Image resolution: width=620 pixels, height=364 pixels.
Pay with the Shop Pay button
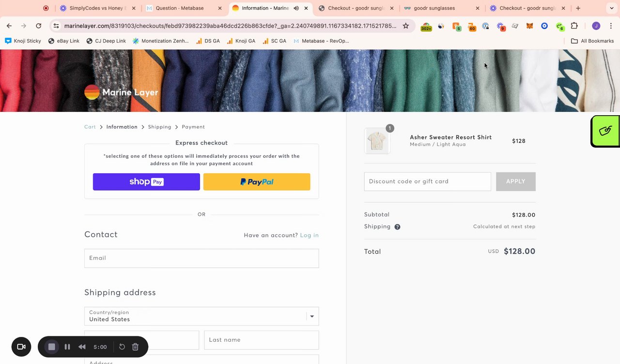coord(146,182)
